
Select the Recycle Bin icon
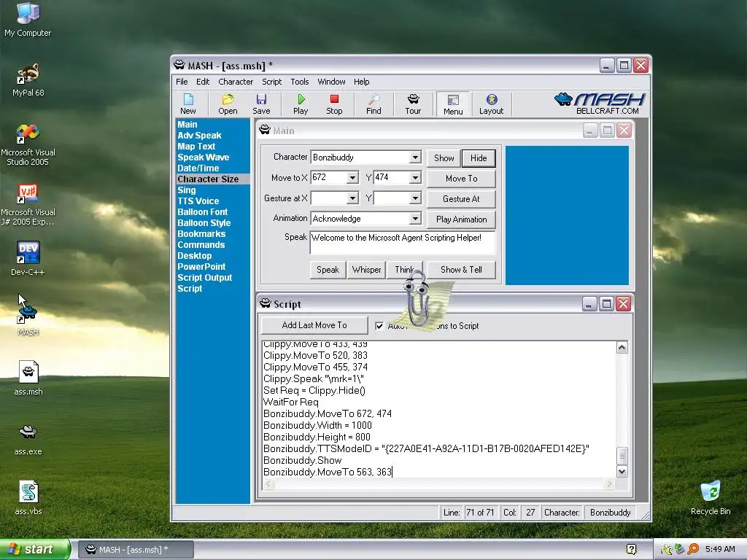711,497
